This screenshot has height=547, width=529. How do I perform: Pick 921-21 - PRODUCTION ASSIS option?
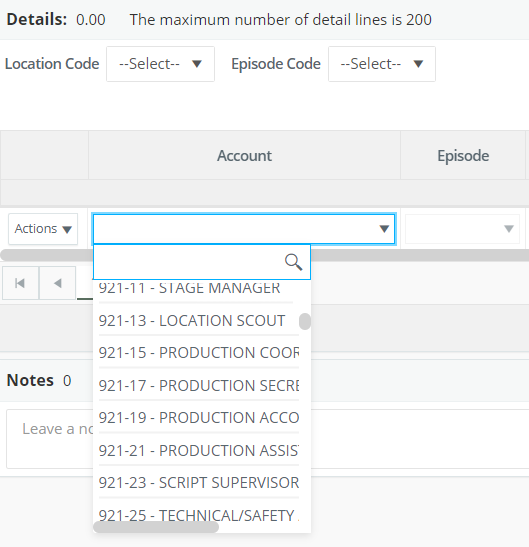coord(199,450)
